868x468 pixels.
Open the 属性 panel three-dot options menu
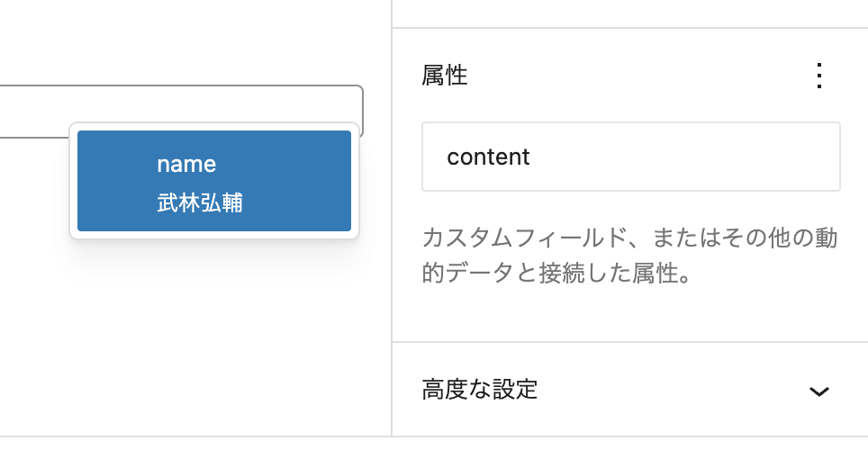click(x=818, y=76)
